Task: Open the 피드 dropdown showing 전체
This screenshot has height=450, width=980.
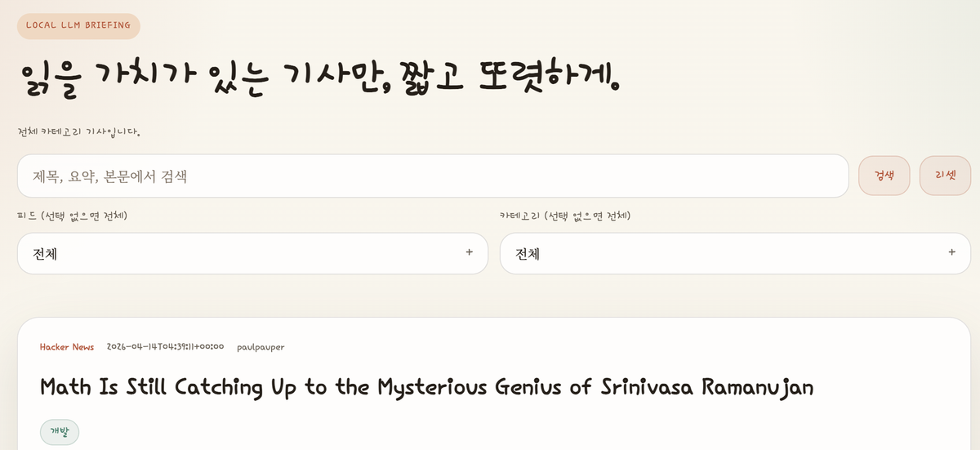Action: 252,253
